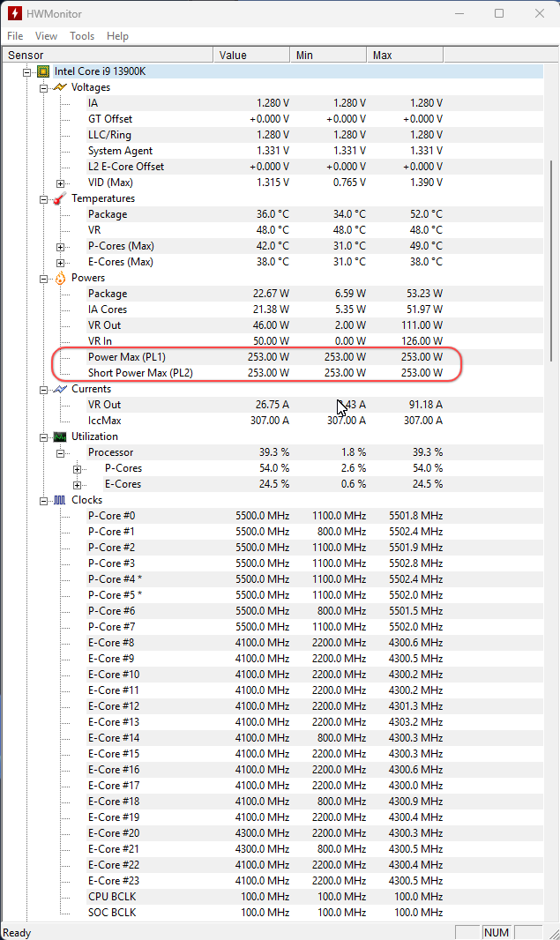Click the Temperatures thermometer icon

[x=60, y=198]
